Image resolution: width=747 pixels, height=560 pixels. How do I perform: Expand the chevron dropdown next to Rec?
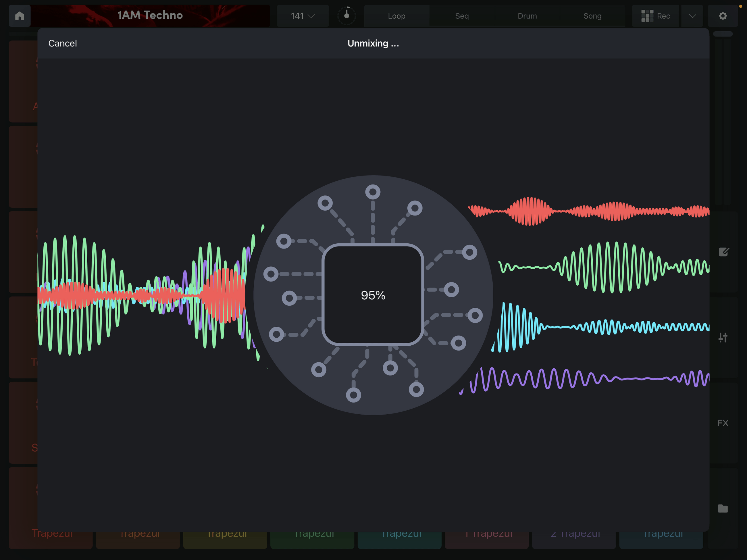(x=692, y=16)
